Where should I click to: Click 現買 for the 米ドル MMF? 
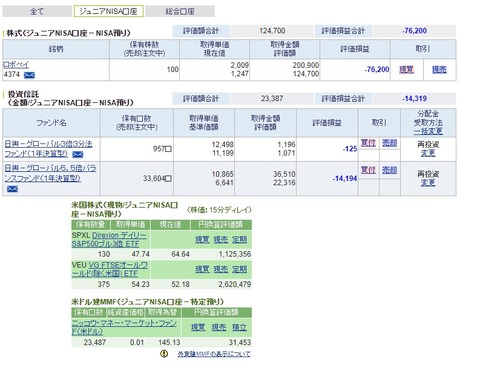[x=198, y=327]
